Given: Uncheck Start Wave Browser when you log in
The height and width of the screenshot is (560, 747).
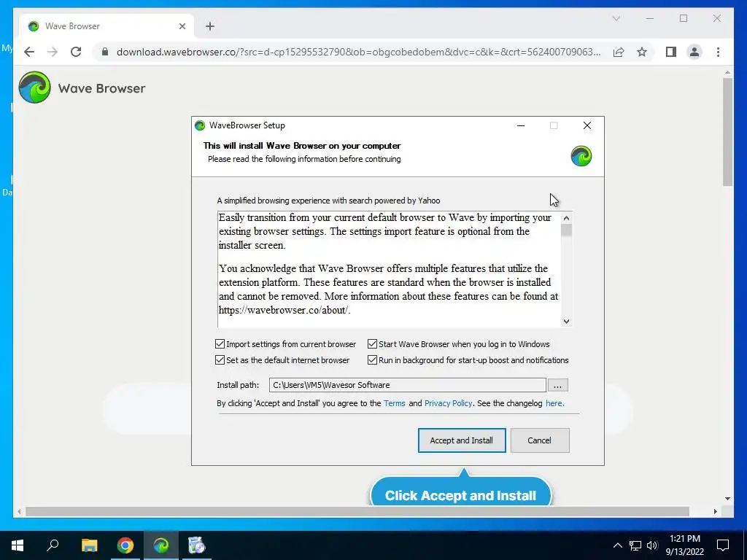Looking at the screenshot, I should 372,344.
